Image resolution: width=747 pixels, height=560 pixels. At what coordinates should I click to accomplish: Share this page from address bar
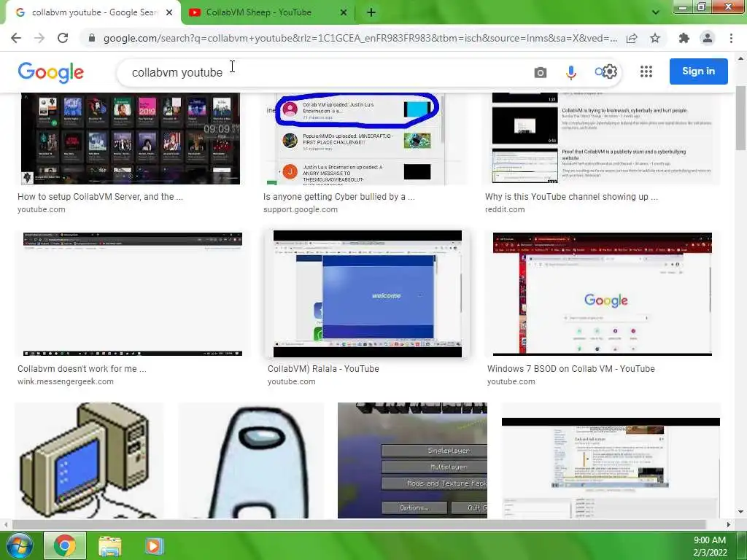[632, 38]
